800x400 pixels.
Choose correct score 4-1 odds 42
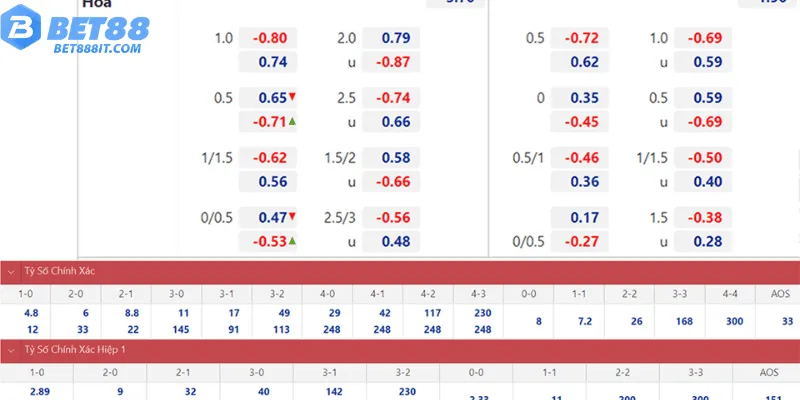click(x=385, y=313)
